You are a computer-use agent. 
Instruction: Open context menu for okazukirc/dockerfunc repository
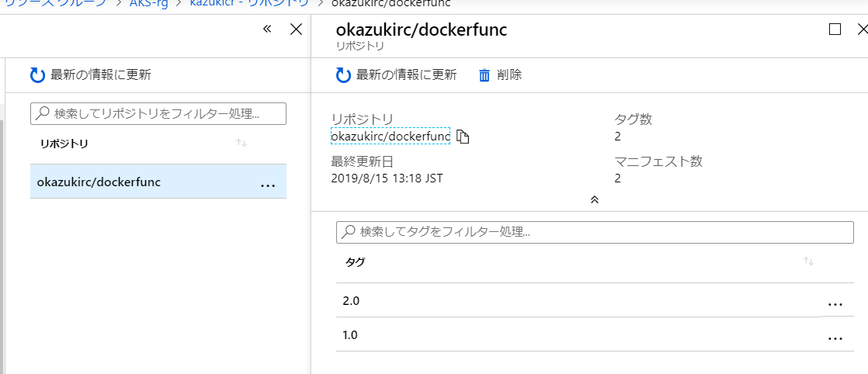pos(268,186)
